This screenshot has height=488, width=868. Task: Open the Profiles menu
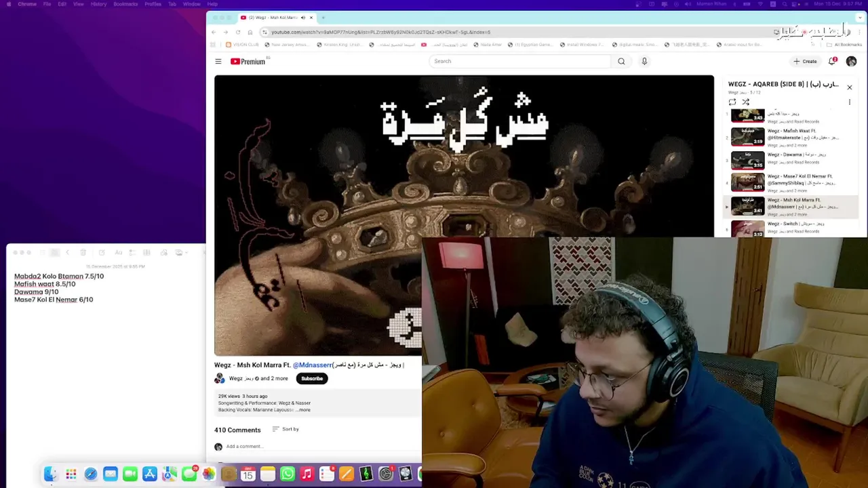[x=153, y=4]
